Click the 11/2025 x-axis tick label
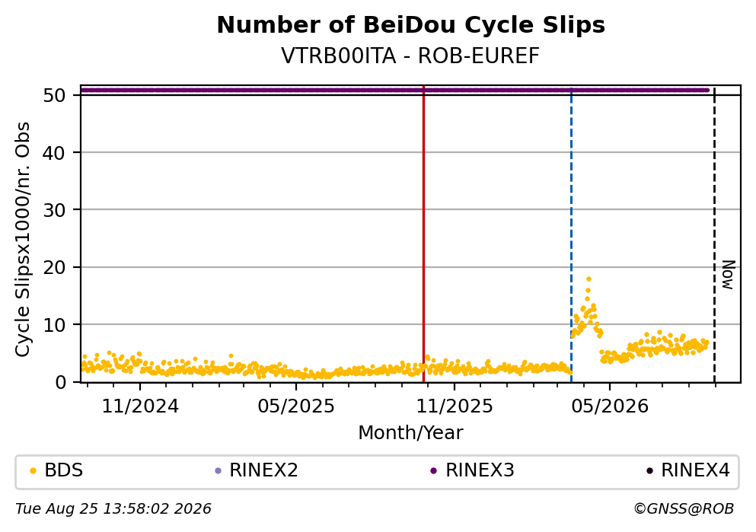Image resolution: width=756 pixels, height=532 pixels. [455, 406]
